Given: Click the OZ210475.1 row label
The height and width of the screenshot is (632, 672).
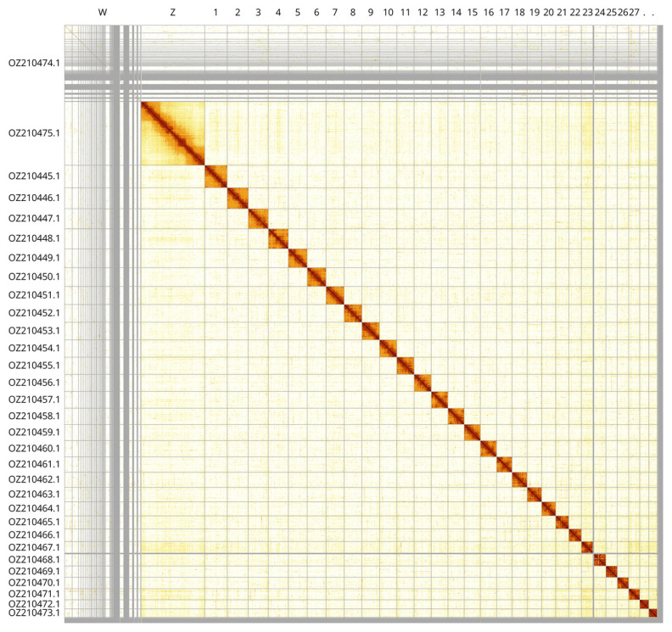Looking at the screenshot, I should coord(34,133).
